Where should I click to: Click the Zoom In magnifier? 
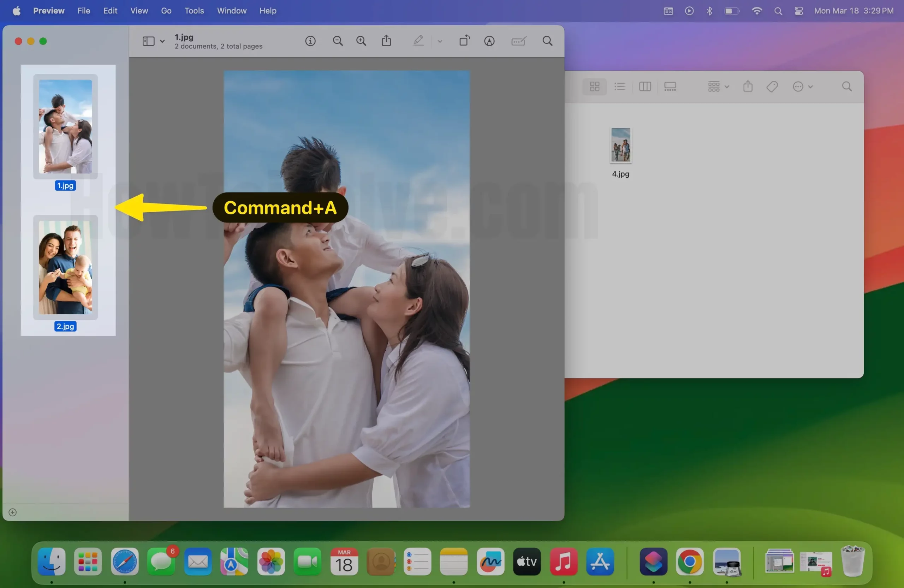(361, 41)
